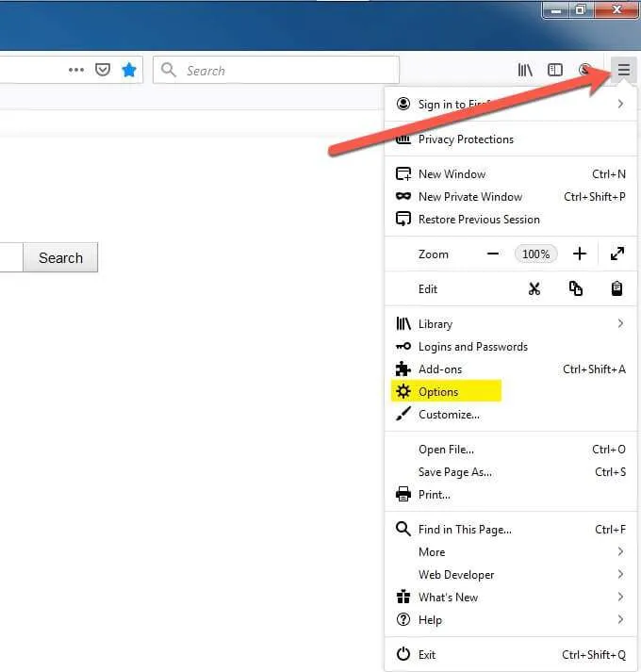Restore down the browser window
This screenshot has height=672, width=641.
580,9
